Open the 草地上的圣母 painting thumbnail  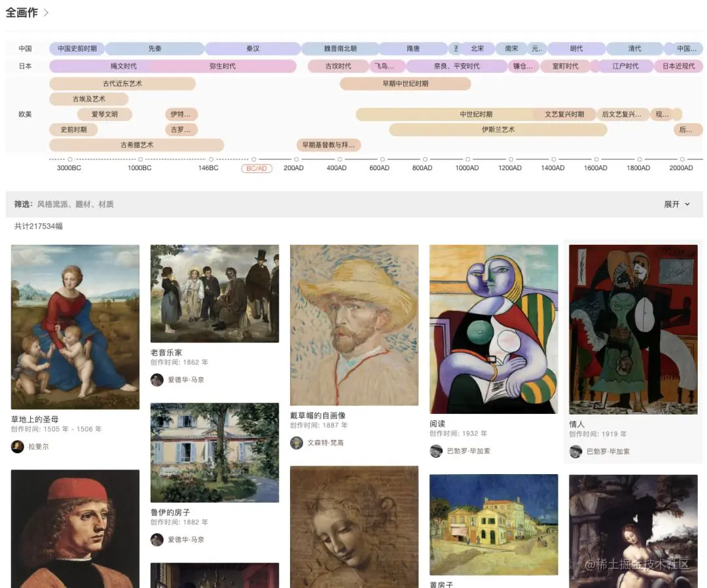click(75, 327)
